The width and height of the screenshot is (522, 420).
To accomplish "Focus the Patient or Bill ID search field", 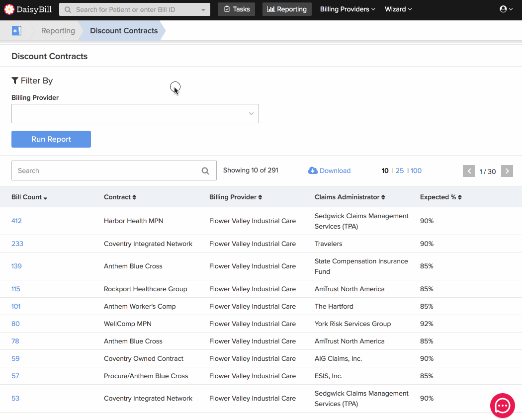I will click(135, 9).
